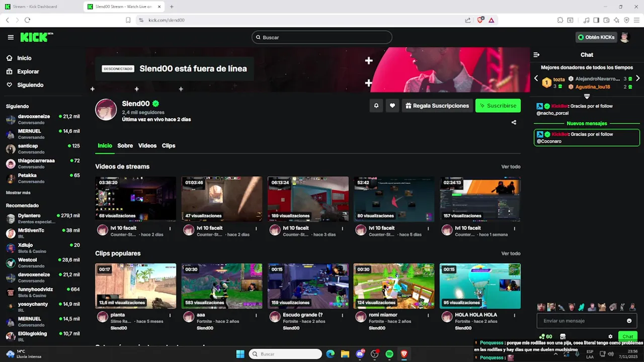Send message with the green Chat button
Image resolution: width=644 pixels, height=362 pixels.
[627, 337]
